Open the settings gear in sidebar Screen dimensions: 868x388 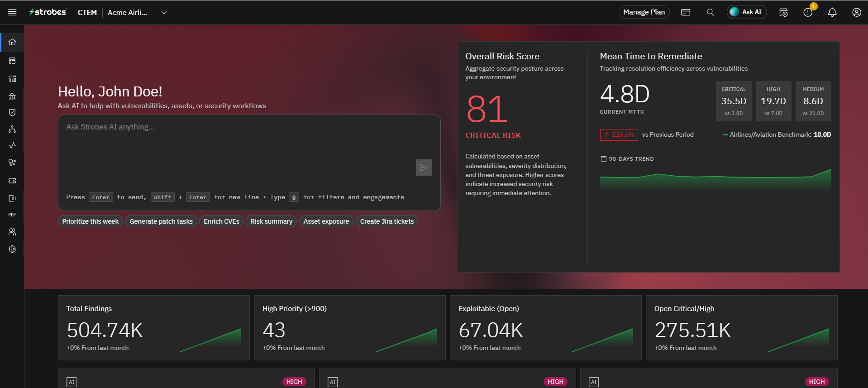(12, 249)
